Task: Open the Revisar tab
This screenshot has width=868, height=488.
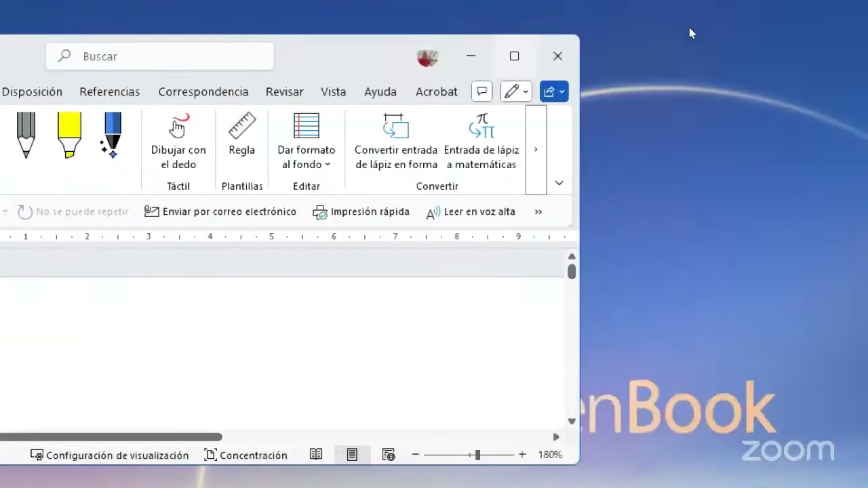Action: (x=285, y=91)
